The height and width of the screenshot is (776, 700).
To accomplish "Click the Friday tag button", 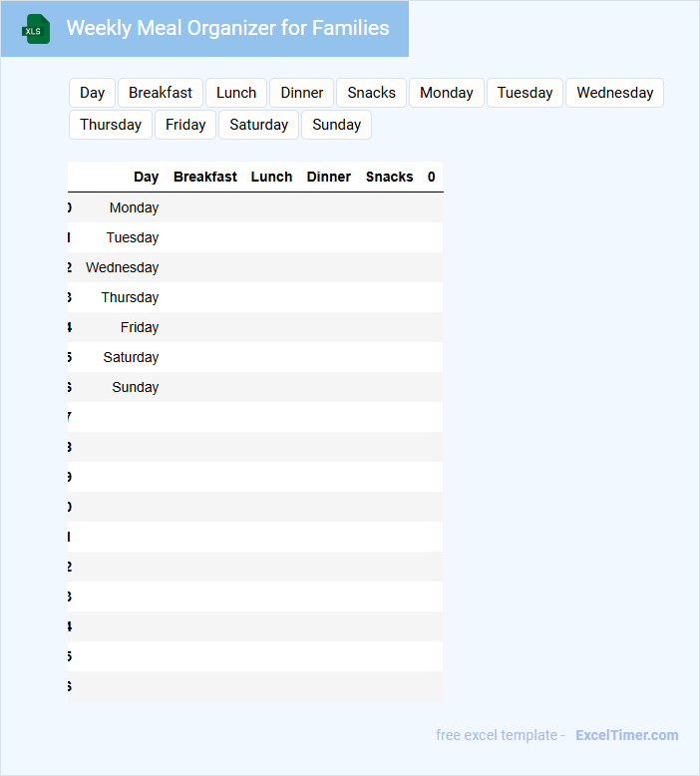I will [x=185, y=125].
